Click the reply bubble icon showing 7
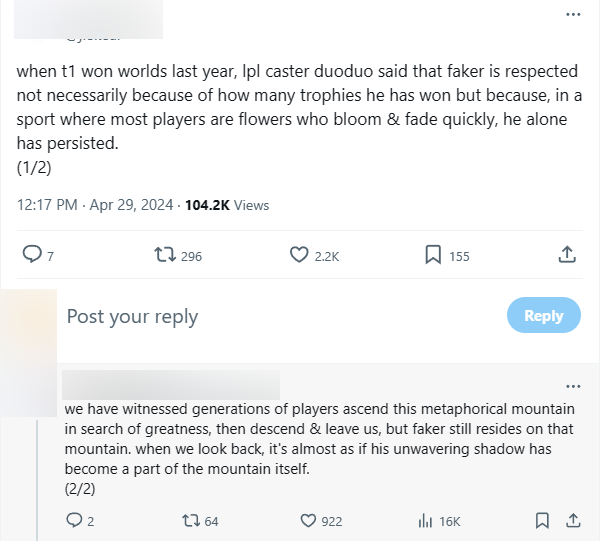This screenshot has height=541, width=604. [32, 255]
